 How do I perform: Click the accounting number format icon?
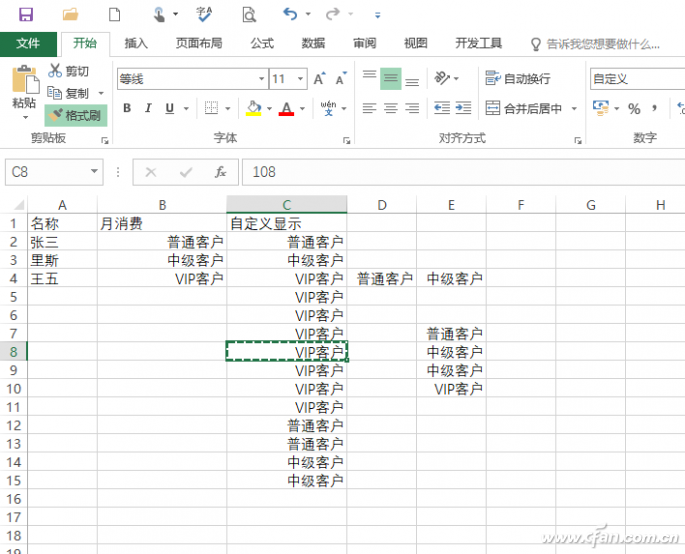pyautogui.click(x=600, y=108)
